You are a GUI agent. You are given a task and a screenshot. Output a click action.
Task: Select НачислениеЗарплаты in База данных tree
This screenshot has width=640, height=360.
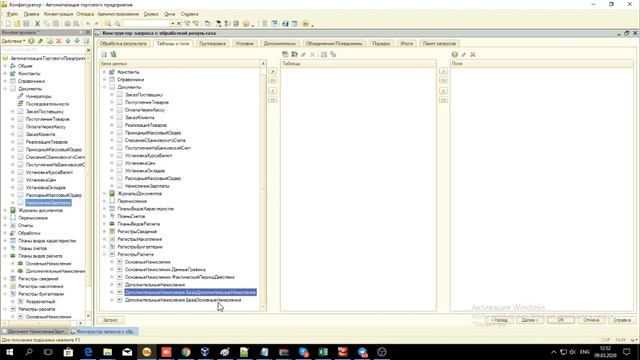pyautogui.click(x=147, y=186)
